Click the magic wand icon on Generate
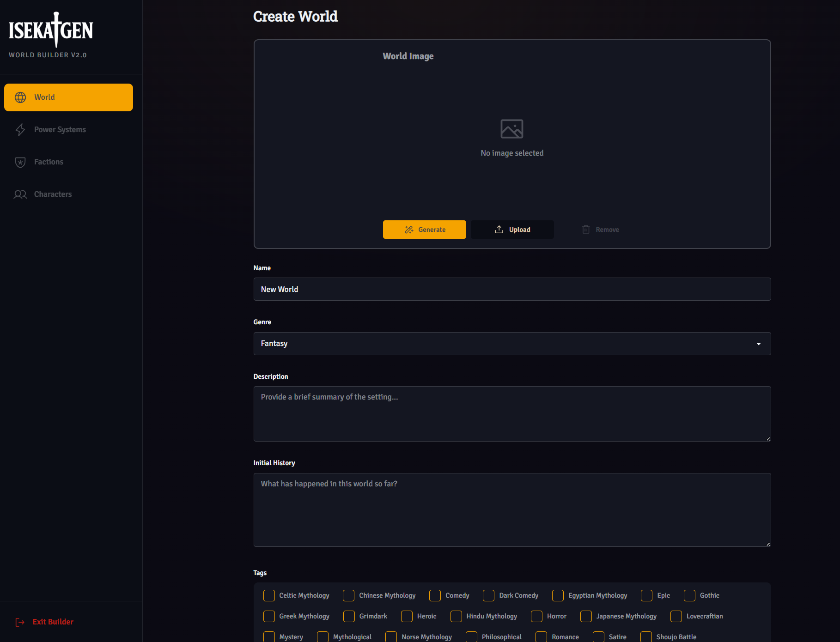Viewport: 840px width, 642px height. (409, 230)
